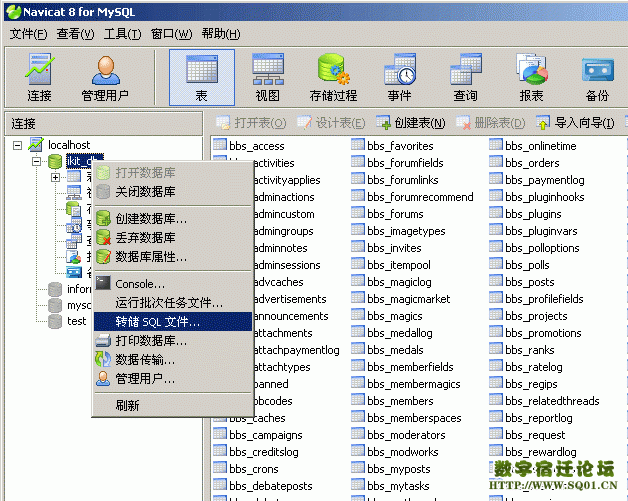The height and width of the screenshot is (501, 628).
Task: Click the localhost connection icon in tree
Action: (x=36, y=145)
